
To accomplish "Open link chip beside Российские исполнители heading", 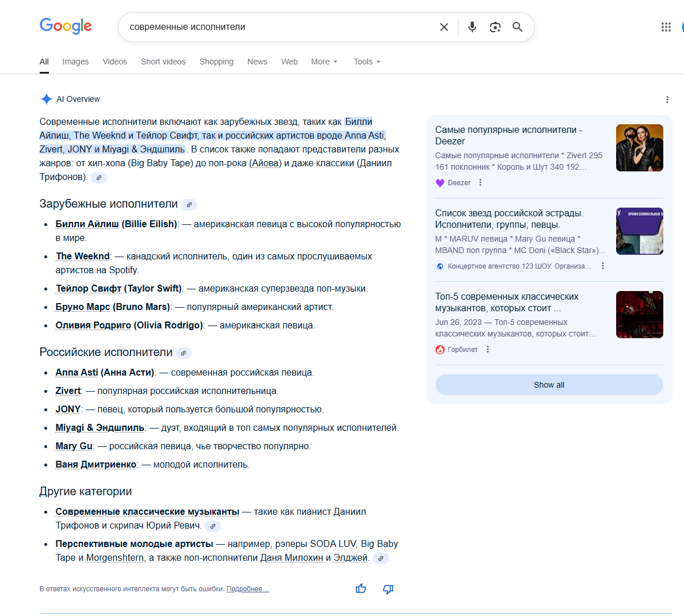I will click(x=184, y=353).
